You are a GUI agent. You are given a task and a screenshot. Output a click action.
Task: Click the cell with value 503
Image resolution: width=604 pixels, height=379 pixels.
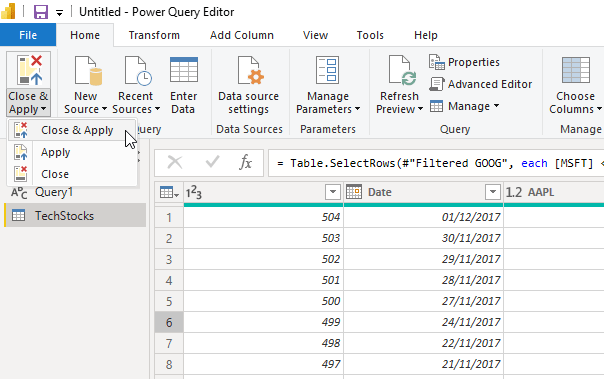coord(263,238)
